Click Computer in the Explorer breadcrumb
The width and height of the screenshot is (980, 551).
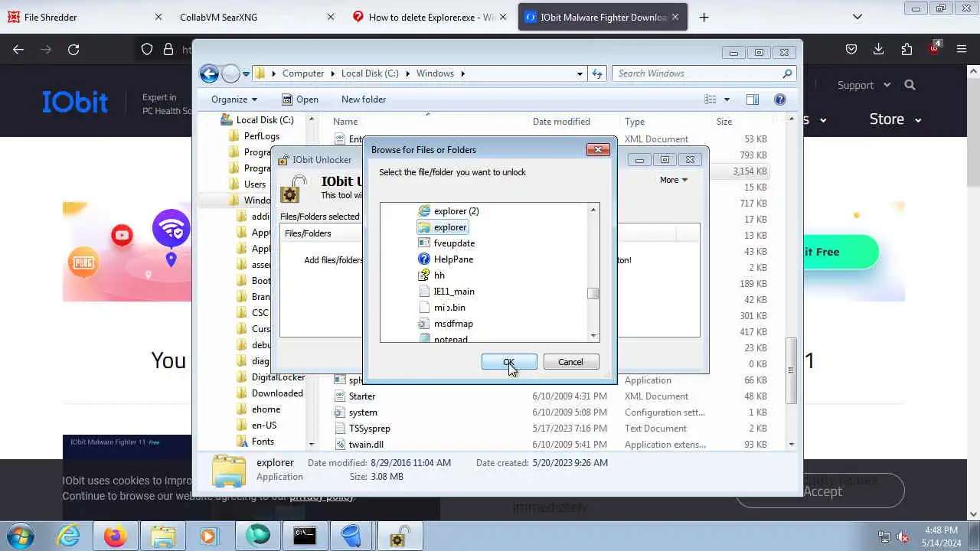pyautogui.click(x=303, y=73)
